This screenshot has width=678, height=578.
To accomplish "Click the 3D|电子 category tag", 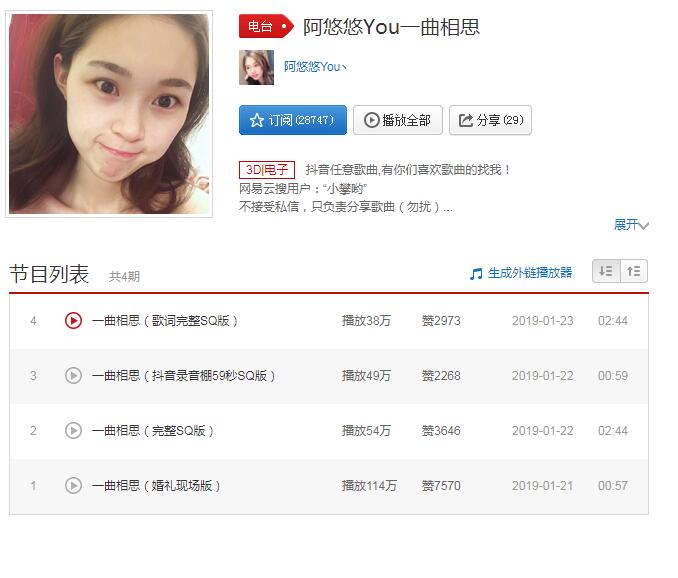I will coord(267,170).
